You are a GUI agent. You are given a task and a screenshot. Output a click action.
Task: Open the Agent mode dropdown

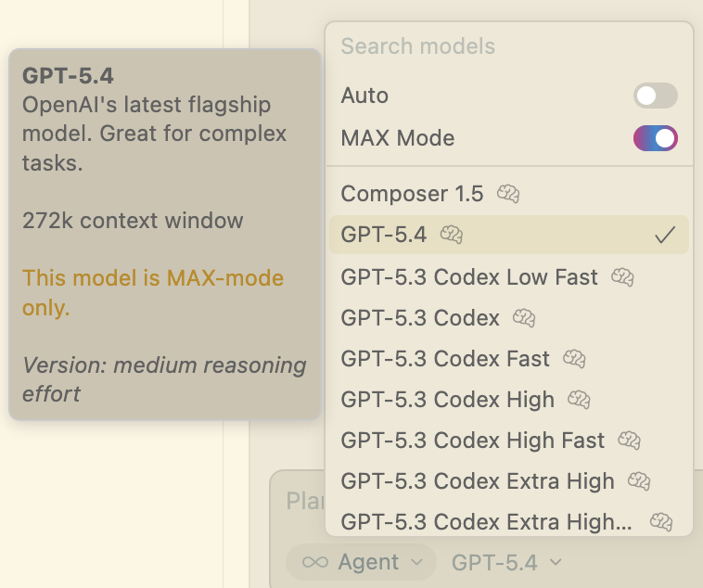[355, 562]
